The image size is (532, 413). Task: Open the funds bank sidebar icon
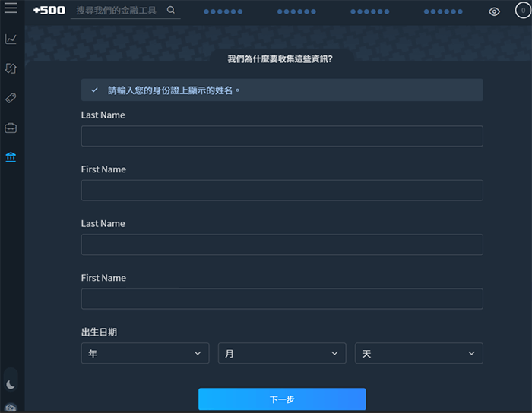point(11,157)
